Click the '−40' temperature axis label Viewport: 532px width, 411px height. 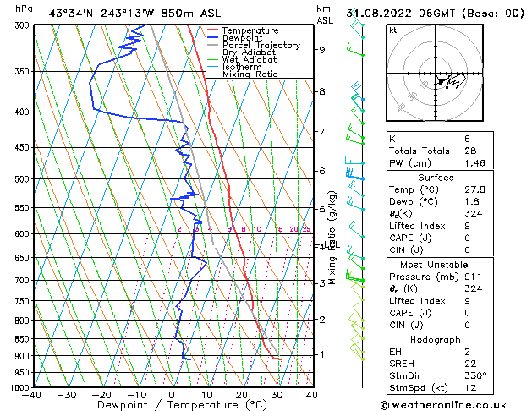(x=31, y=395)
